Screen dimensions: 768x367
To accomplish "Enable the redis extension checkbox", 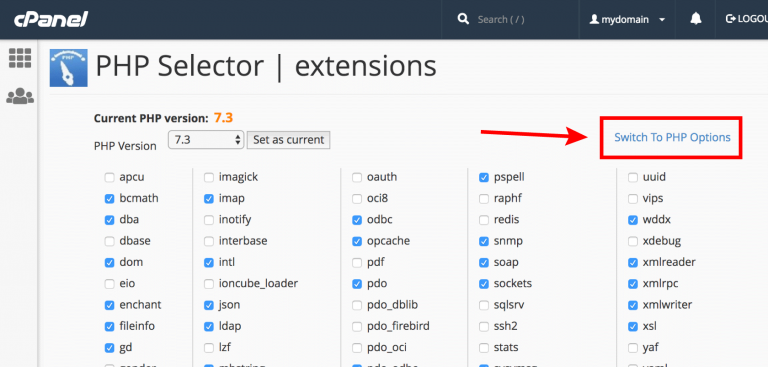I will click(484, 220).
